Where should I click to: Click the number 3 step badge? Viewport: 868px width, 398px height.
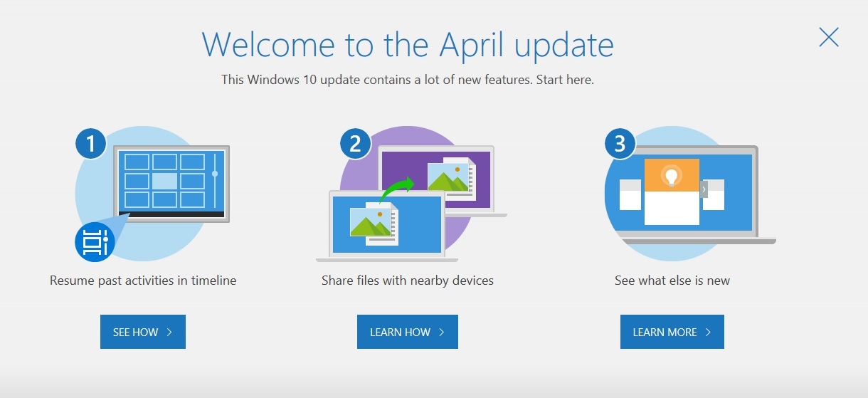tap(620, 145)
